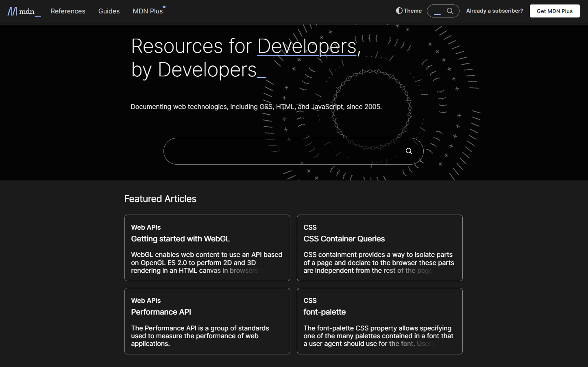This screenshot has height=367, width=588.
Task: Click the half-circle Theme icon
Action: tap(399, 11)
